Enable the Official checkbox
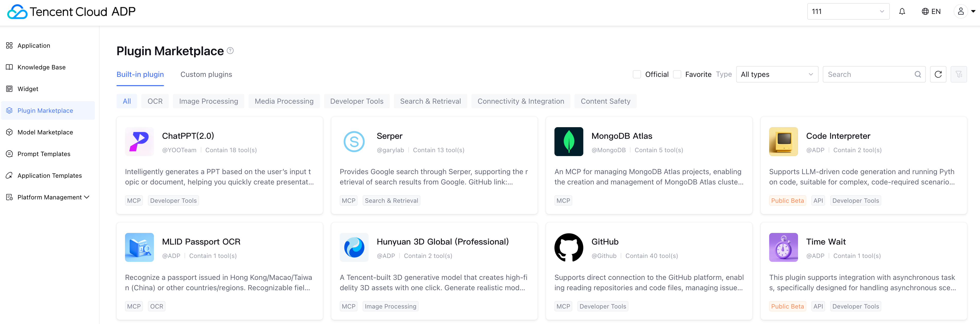The height and width of the screenshot is (324, 980). pos(636,74)
